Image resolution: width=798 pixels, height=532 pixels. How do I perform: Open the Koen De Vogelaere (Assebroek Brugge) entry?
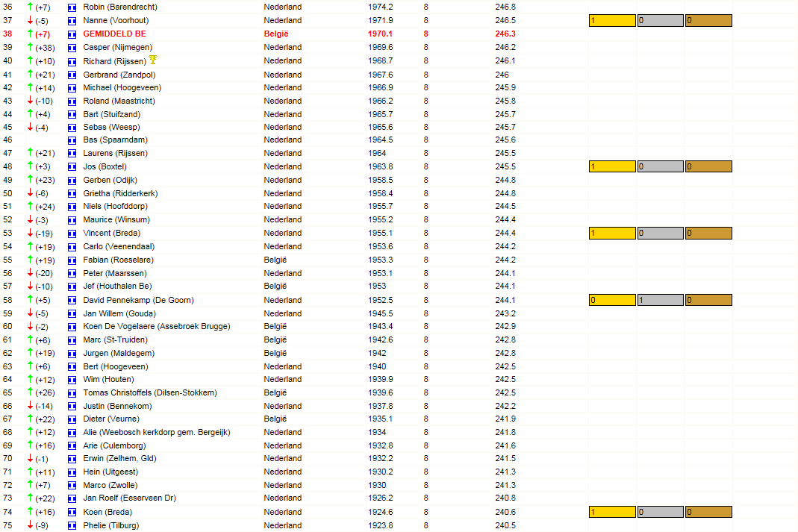click(x=157, y=326)
